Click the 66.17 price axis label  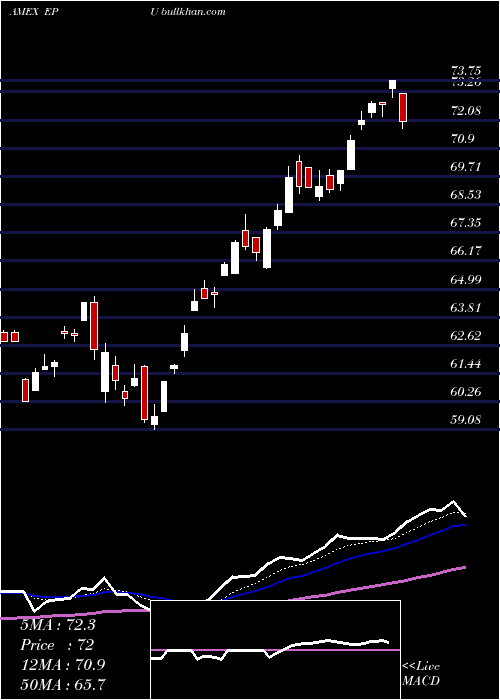(467, 250)
